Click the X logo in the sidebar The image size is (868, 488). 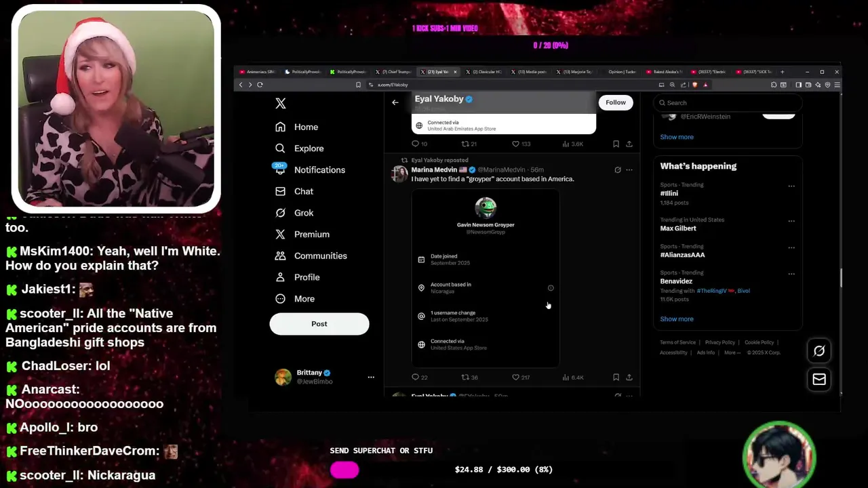click(x=281, y=104)
